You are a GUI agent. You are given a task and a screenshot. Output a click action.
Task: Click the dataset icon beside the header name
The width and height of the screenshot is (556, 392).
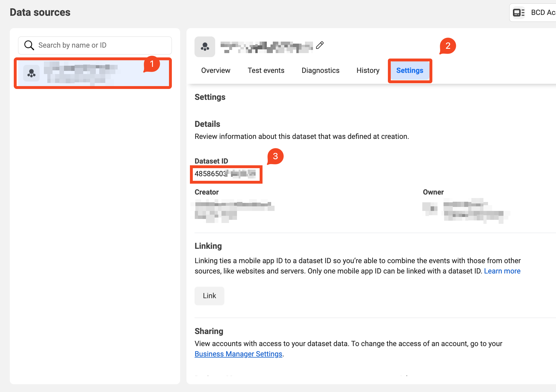[205, 46]
